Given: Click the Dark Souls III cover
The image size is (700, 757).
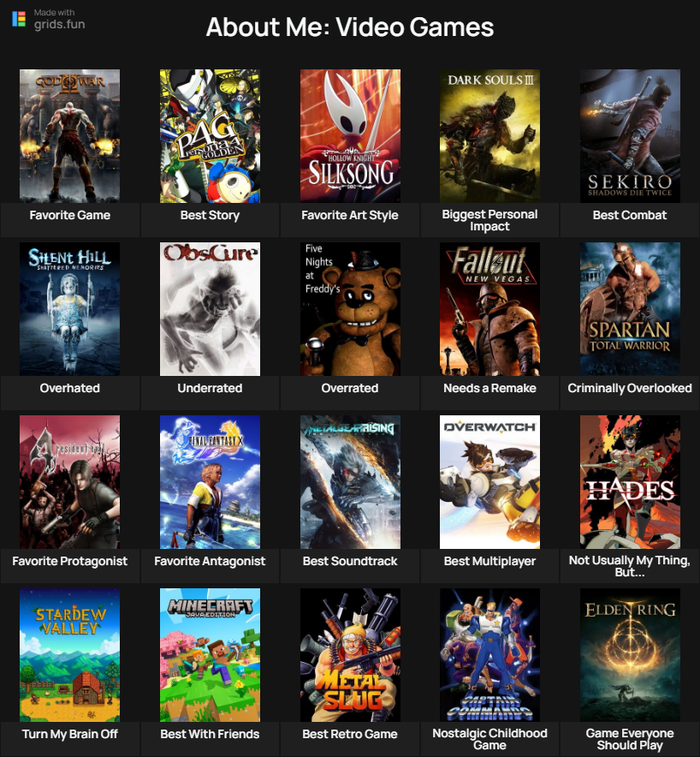Looking at the screenshot, I should [489, 135].
